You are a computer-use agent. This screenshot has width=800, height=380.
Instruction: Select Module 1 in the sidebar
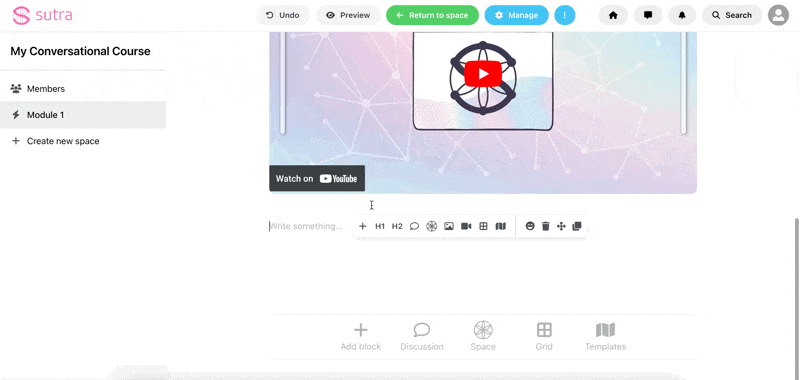click(x=83, y=115)
